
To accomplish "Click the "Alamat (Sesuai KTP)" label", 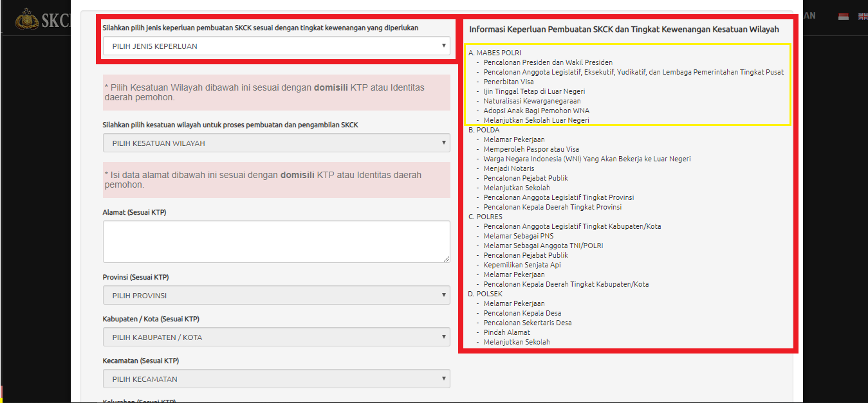I will [x=134, y=212].
